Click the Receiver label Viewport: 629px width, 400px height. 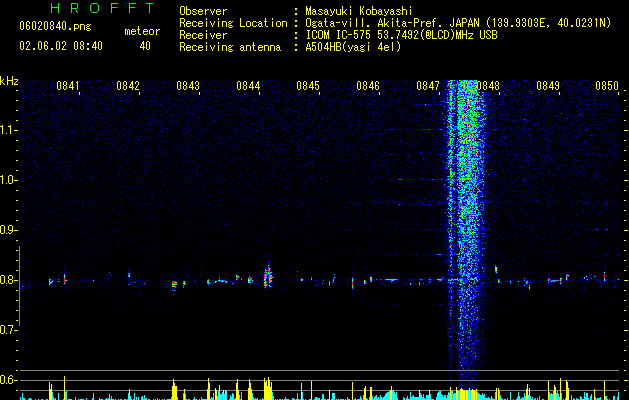[203, 35]
